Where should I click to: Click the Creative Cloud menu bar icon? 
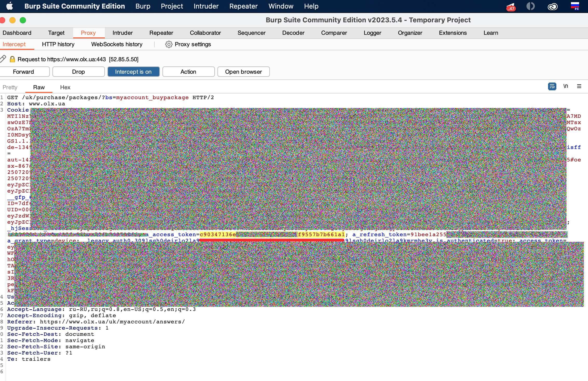[x=552, y=6]
